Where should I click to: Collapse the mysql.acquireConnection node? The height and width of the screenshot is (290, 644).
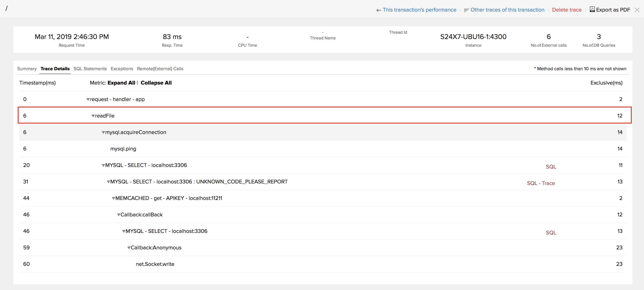pos(103,132)
